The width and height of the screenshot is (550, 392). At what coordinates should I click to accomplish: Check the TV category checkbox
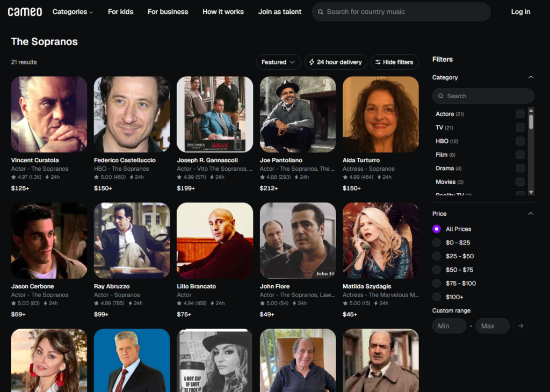[520, 128]
